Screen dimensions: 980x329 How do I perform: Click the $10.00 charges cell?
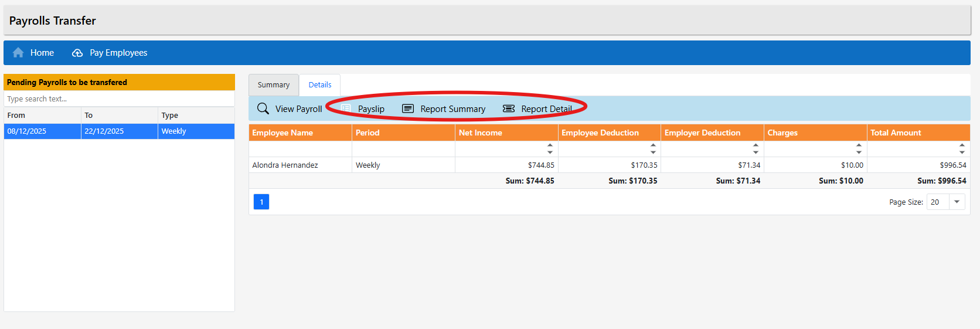pyautogui.click(x=815, y=165)
